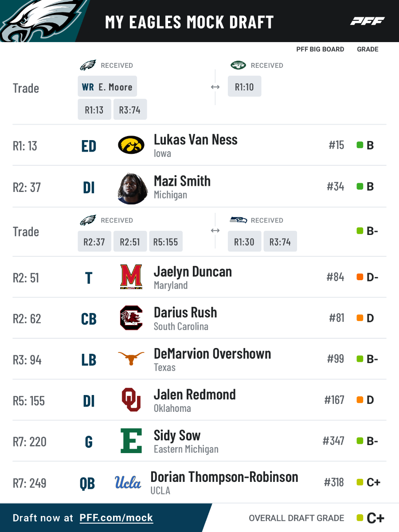Select the R1:10 pick chip
This screenshot has height=532, width=399.
pos(244,87)
